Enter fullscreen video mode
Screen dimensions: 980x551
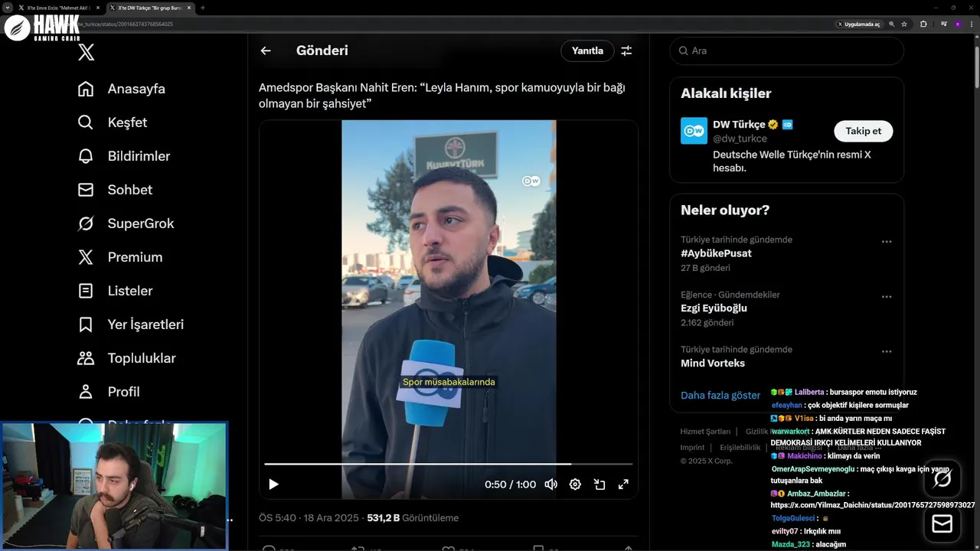click(x=623, y=484)
